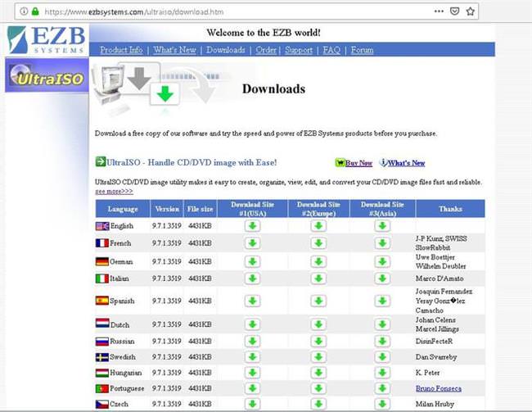The width and height of the screenshot is (532, 412).
Task: Click the German flag icon
Action: pos(102,261)
